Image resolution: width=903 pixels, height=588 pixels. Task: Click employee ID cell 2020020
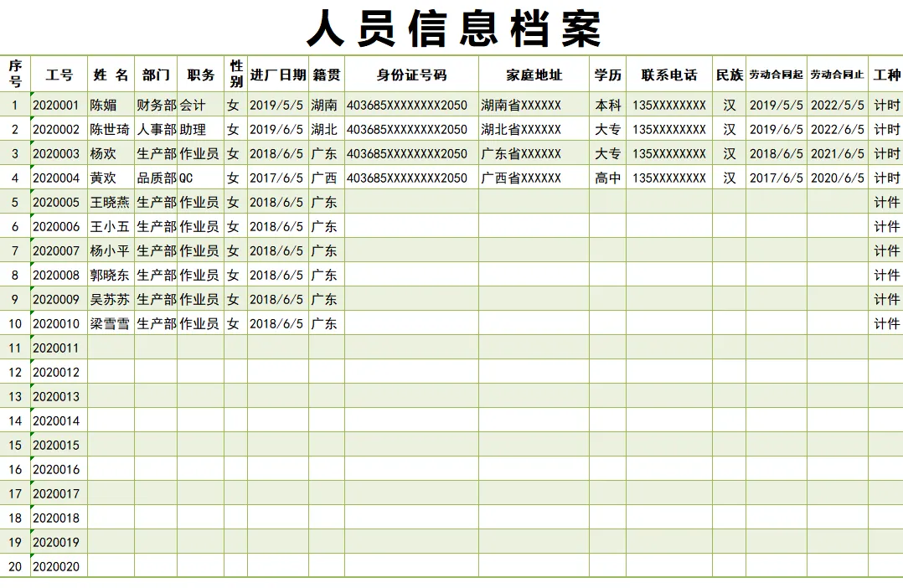tap(59, 566)
